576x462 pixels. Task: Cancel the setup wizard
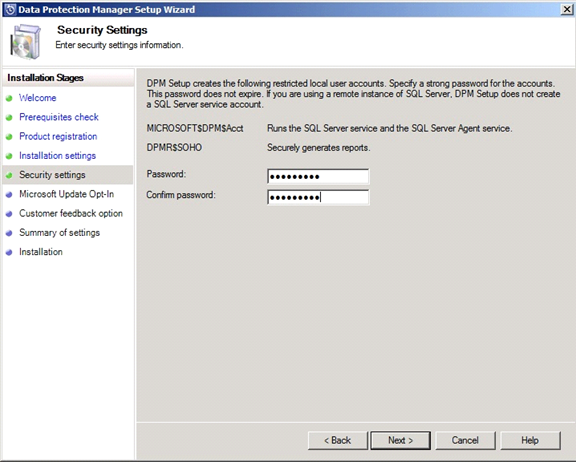[x=465, y=440]
